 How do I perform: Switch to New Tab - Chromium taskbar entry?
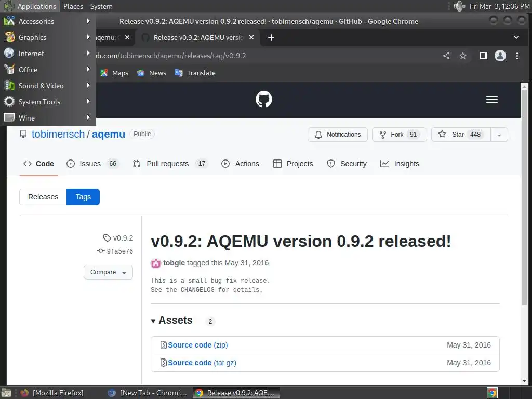[x=148, y=393]
